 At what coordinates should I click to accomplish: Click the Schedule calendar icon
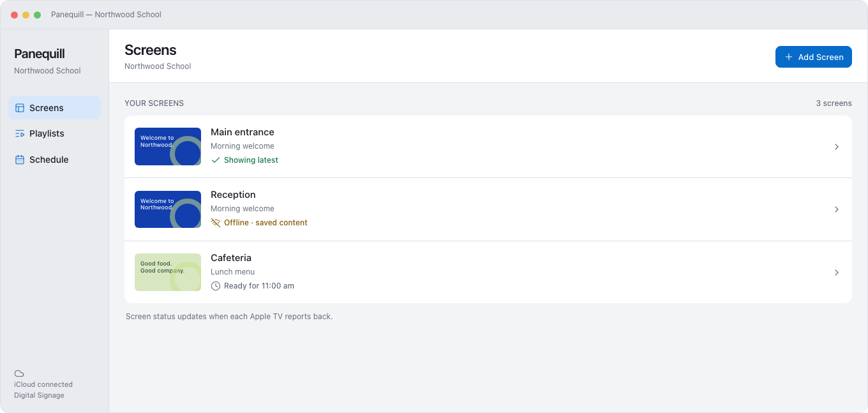[20, 160]
